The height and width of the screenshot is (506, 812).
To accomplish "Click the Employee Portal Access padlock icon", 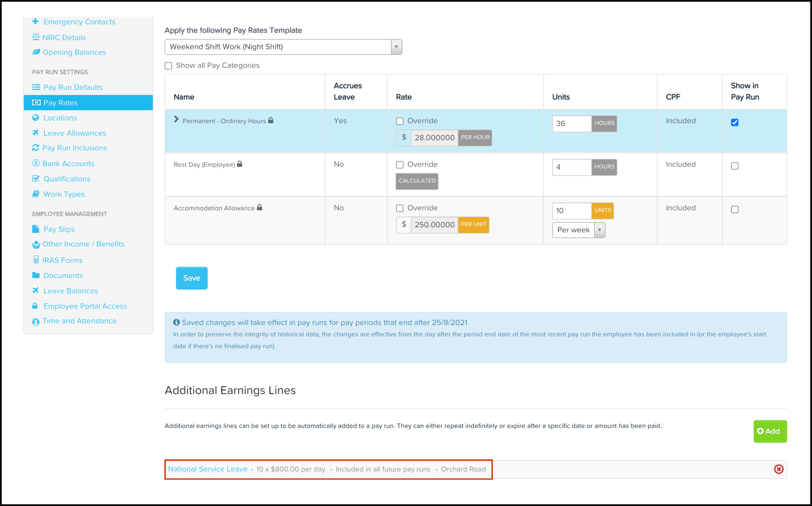I will 35,306.
